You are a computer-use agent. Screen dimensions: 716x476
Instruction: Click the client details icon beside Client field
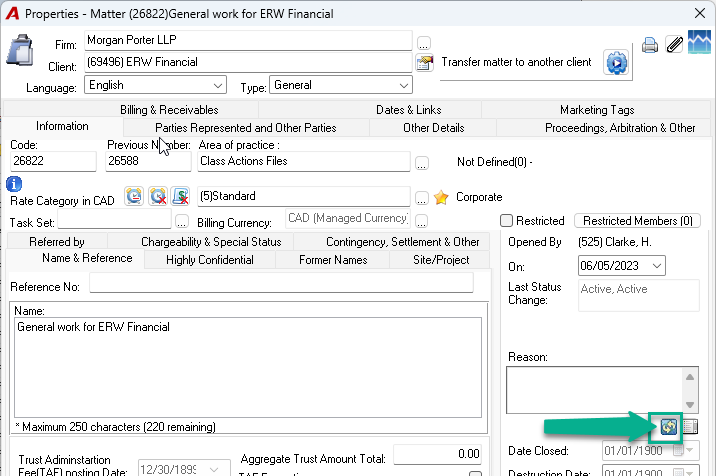click(425, 63)
